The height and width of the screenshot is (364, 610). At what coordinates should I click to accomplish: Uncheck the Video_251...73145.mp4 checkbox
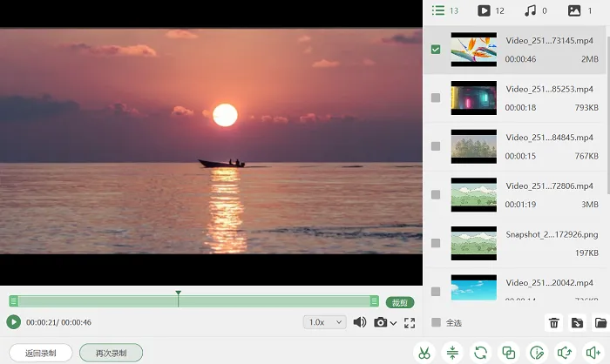[436, 50]
